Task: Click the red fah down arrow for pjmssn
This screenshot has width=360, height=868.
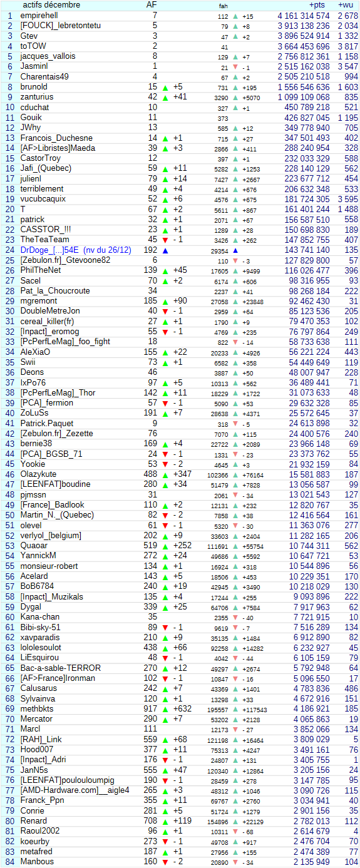Action: [235, 495]
